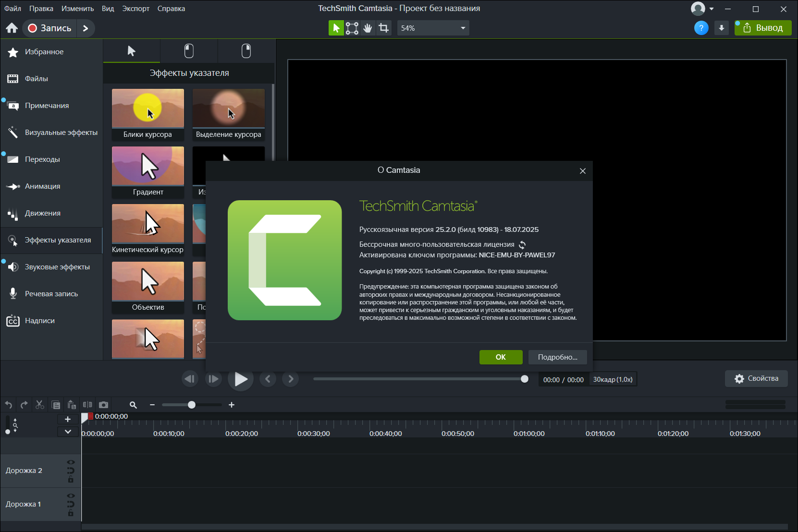Open the 54% zoom dropdown
Image resolution: width=798 pixels, height=532 pixels.
(x=433, y=28)
